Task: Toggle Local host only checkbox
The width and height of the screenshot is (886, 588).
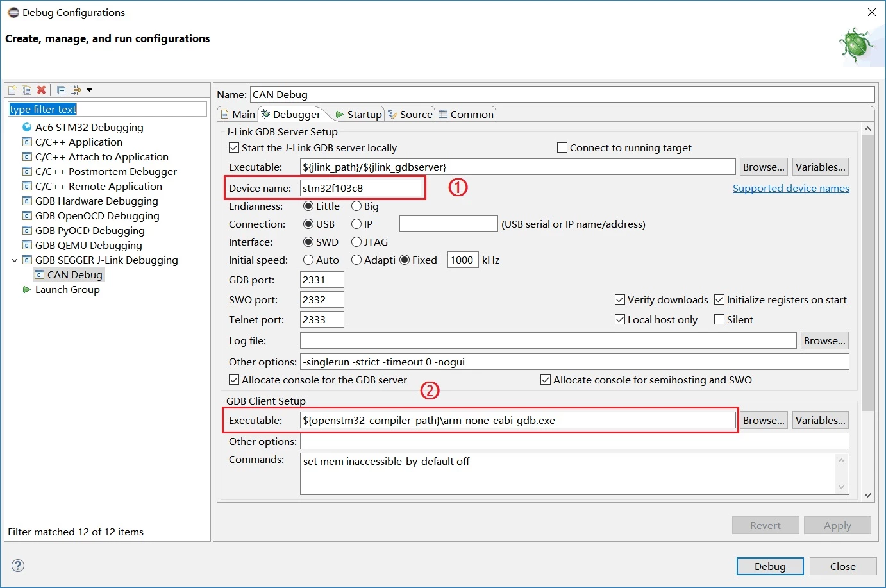Action: coord(620,319)
